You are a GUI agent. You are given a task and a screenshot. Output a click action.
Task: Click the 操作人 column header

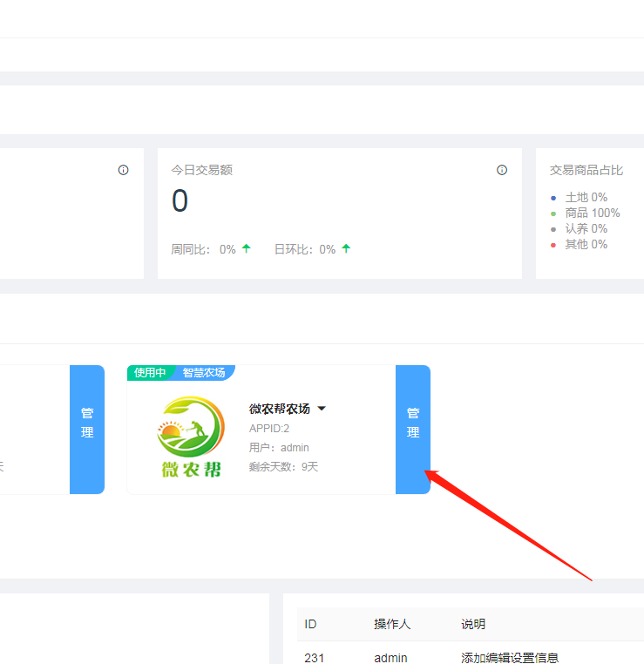pos(392,624)
